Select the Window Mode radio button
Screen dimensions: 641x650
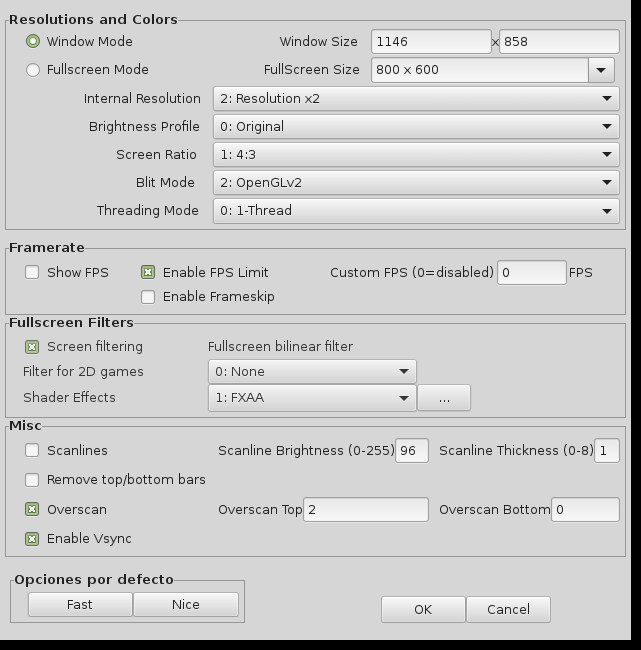coord(33,41)
